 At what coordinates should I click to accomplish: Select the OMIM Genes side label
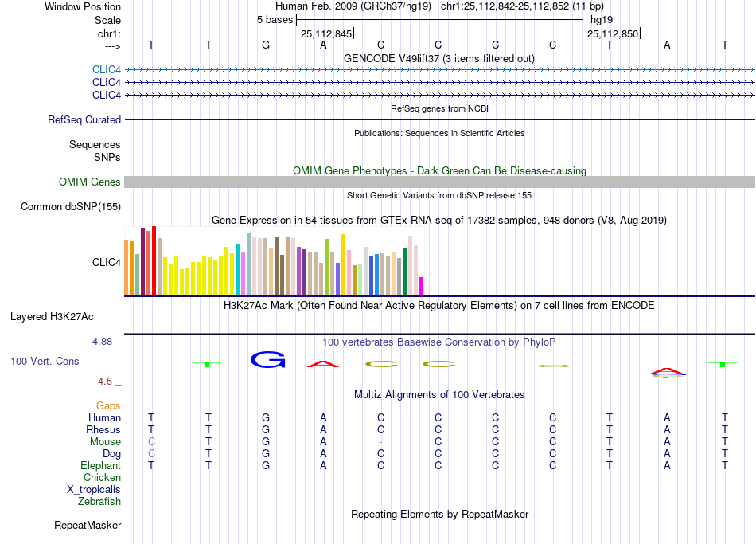89,182
